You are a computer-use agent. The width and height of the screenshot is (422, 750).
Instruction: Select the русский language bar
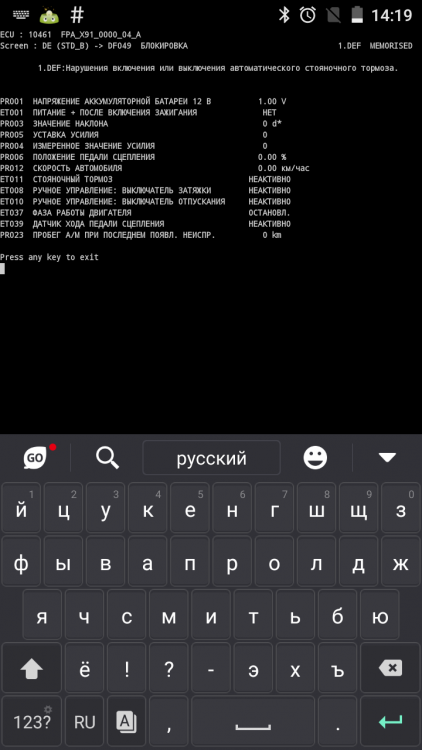click(211, 458)
